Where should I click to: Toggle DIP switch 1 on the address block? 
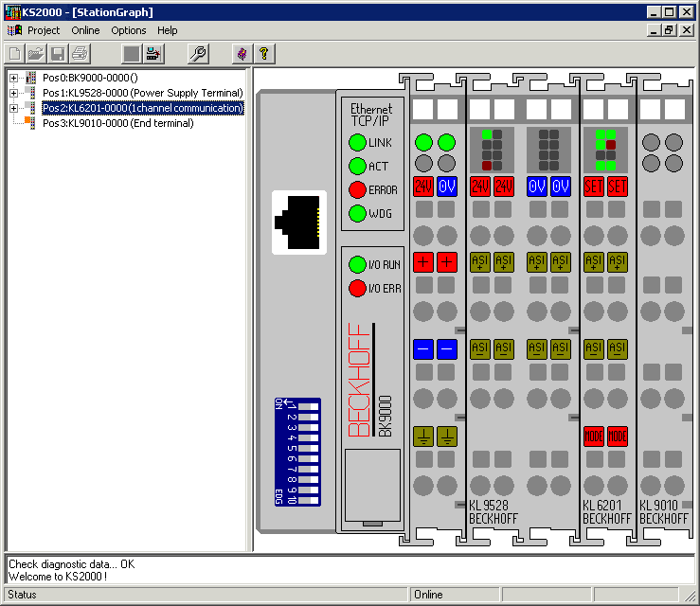tap(309, 406)
